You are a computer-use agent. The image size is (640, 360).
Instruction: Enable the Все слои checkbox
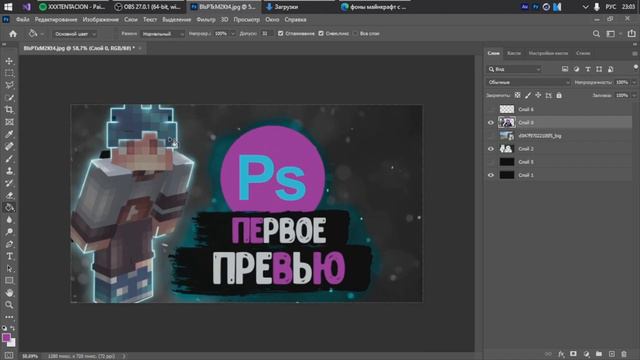pos(355,33)
